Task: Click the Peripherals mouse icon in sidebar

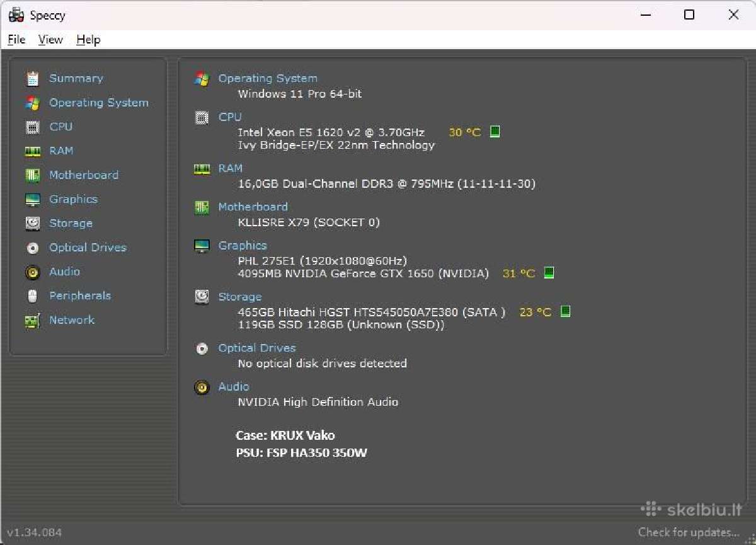Action: (x=33, y=296)
